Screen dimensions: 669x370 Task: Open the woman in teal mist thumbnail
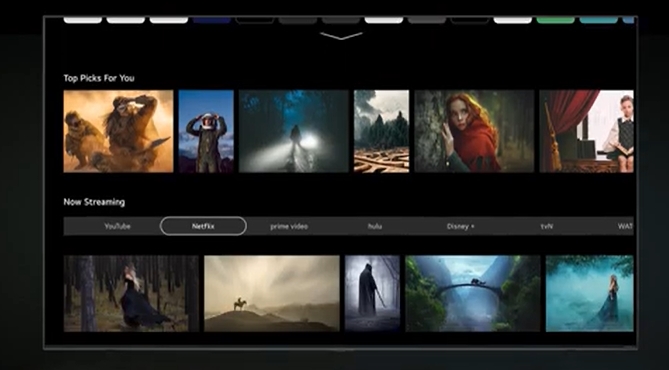click(x=590, y=293)
